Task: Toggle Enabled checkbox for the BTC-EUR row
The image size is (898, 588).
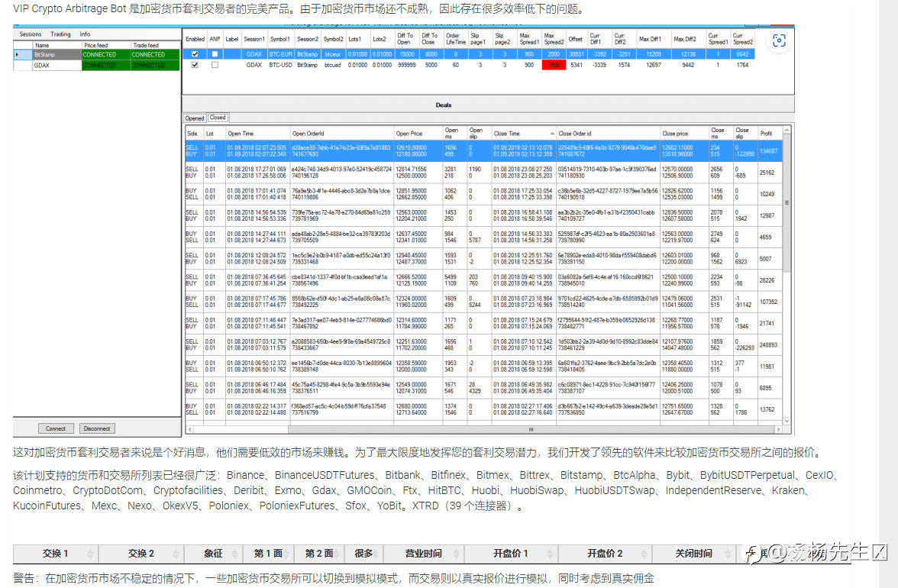Action: tap(195, 54)
